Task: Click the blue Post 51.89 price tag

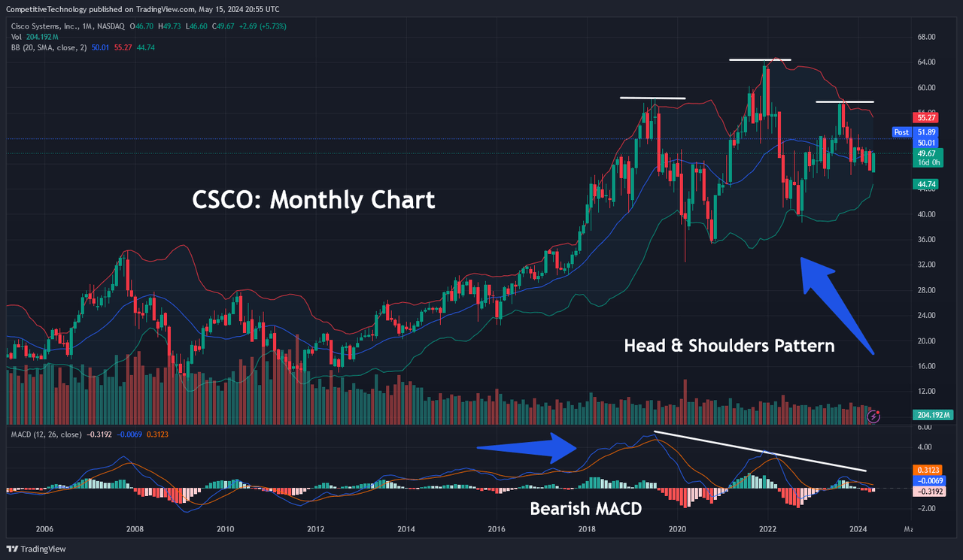Action: [914, 132]
